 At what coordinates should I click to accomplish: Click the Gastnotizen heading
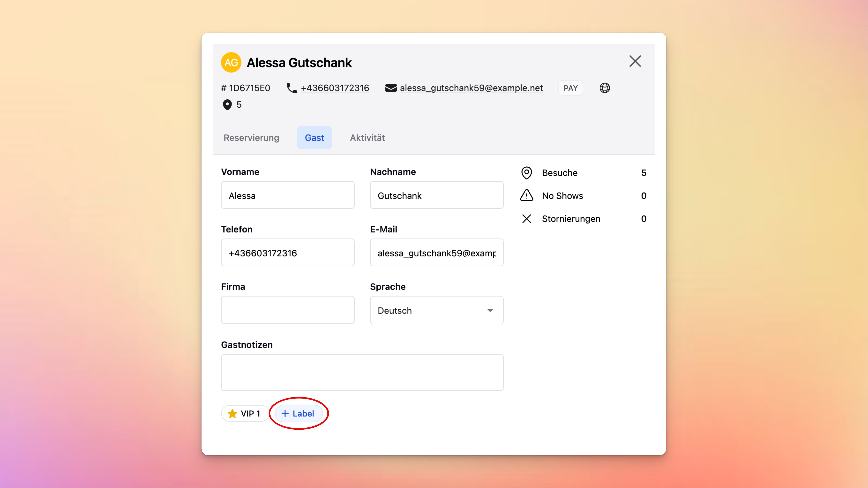coord(247,345)
